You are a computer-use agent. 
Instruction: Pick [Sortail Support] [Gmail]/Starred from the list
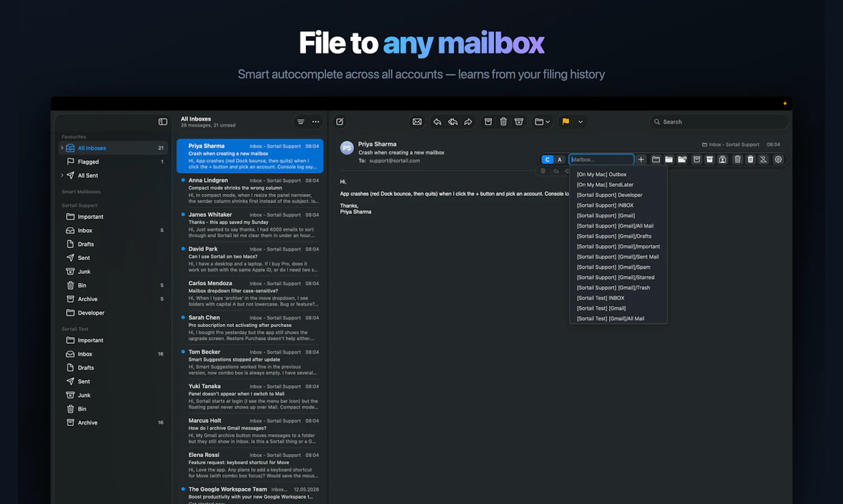[x=619, y=278]
